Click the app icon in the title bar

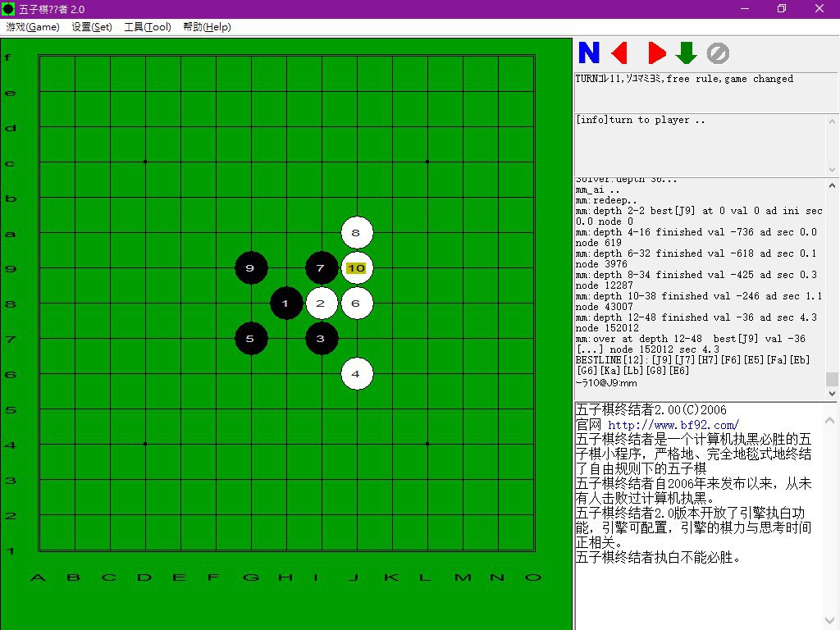coord(8,8)
